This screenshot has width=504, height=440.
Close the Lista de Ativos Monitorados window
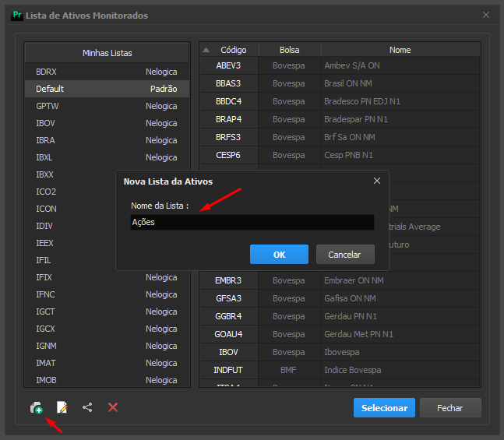tap(485, 15)
